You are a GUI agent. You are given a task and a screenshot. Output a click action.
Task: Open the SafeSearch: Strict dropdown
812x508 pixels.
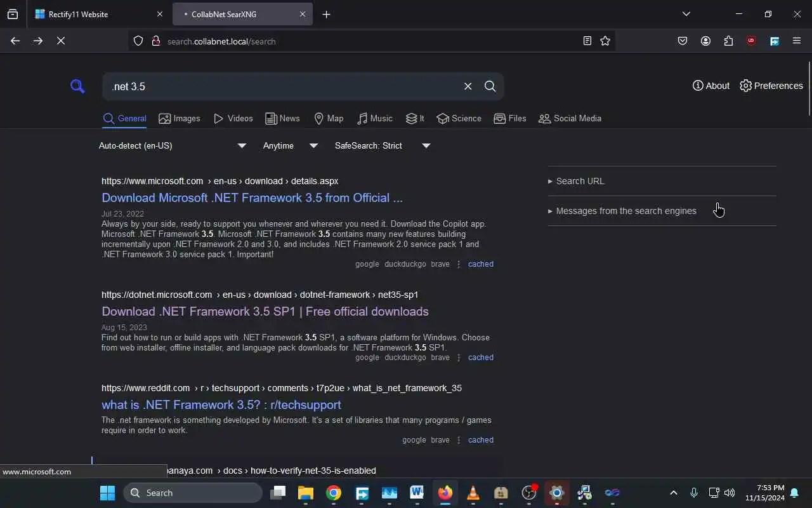coord(383,145)
